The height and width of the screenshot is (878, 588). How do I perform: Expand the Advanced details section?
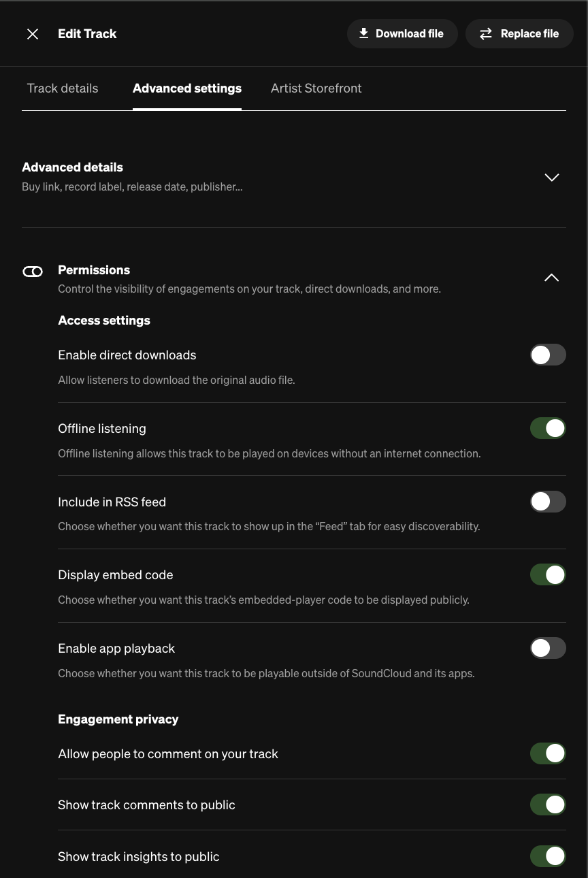point(551,177)
